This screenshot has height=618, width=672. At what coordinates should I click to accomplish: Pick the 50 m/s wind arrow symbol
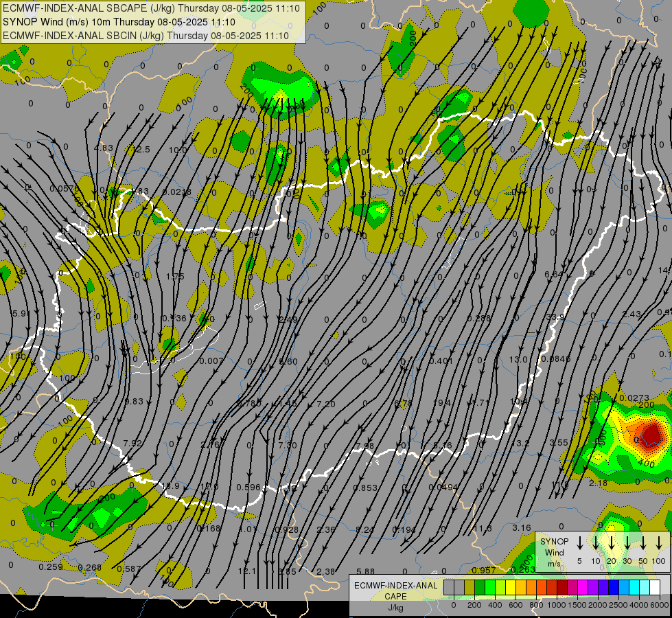[643, 542]
